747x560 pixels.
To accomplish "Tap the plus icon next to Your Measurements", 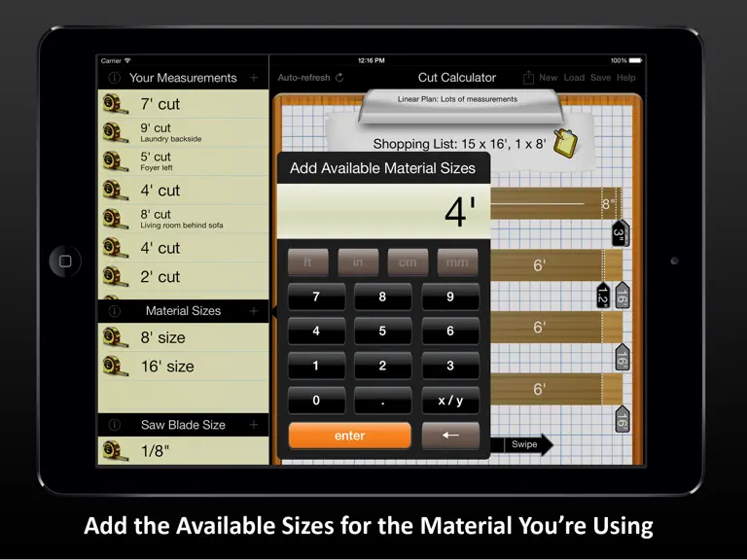I will coord(254,78).
